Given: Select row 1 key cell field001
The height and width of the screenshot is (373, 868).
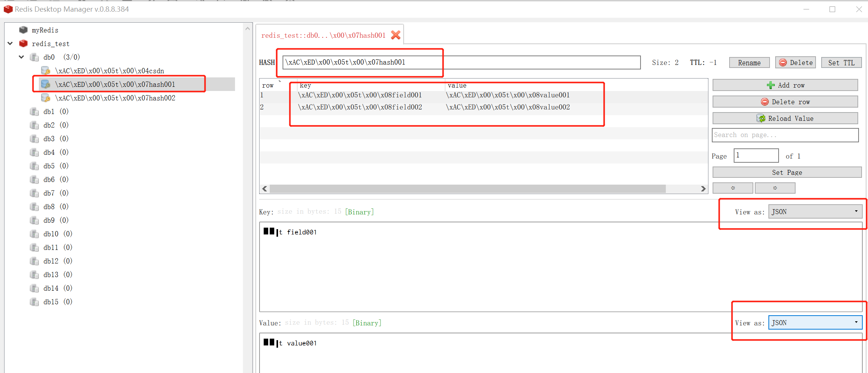Looking at the screenshot, I should pyautogui.click(x=360, y=95).
